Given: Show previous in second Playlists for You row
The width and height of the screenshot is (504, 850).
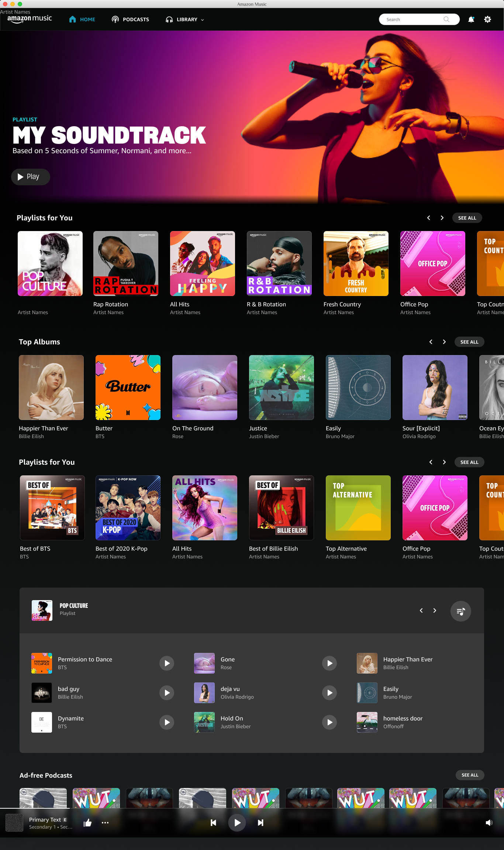Looking at the screenshot, I should [x=431, y=462].
